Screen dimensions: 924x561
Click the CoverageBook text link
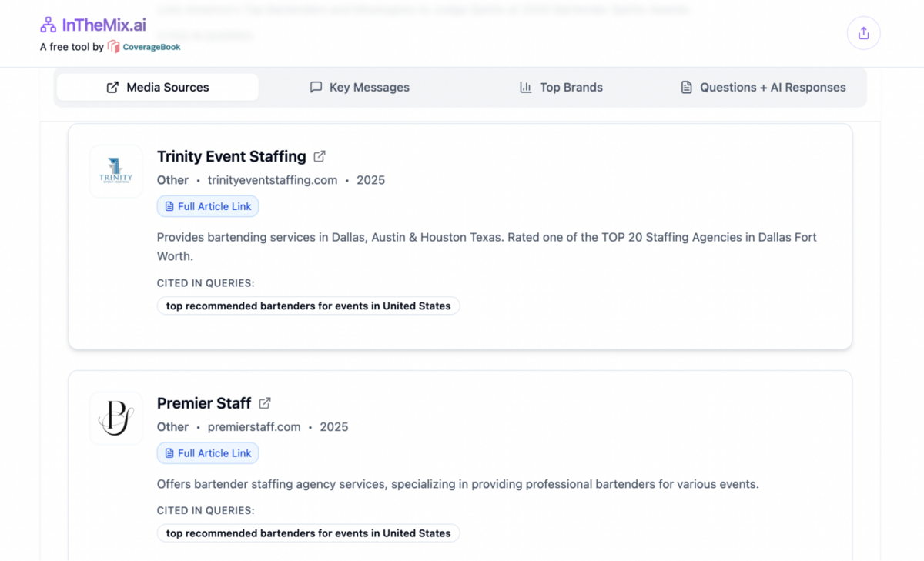(x=152, y=47)
